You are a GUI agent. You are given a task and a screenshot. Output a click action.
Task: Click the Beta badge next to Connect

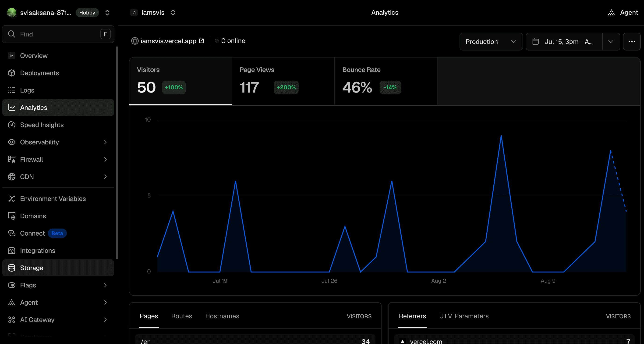point(57,233)
